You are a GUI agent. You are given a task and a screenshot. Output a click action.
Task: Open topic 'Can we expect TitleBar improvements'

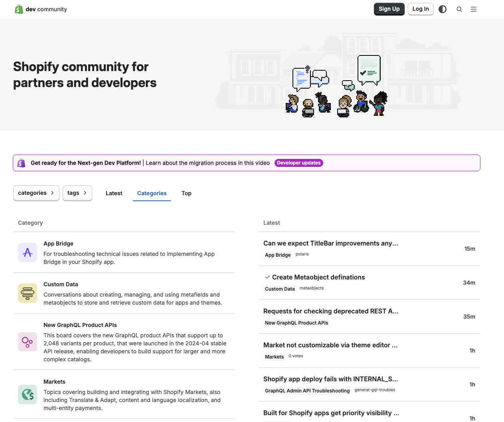pyautogui.click(x=331, y=243)
